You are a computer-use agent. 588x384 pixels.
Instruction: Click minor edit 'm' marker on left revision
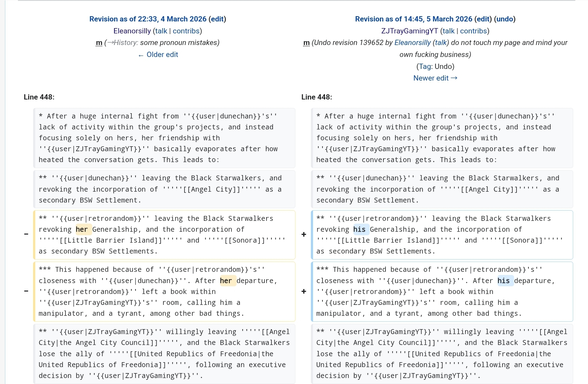click(99, 43)
